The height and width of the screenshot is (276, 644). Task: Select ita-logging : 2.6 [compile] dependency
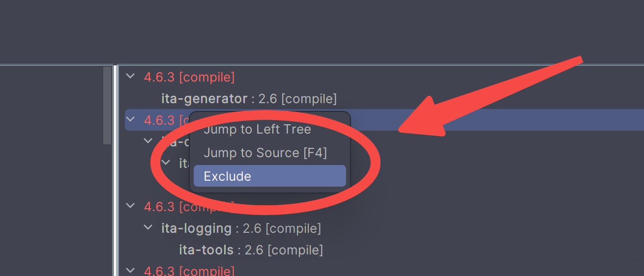(241, 228)
